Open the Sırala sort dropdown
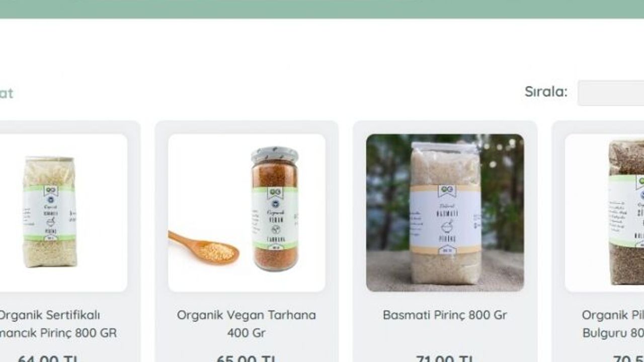This screenshot has height=362, width=644. pyautogui.click(x=611, y=93)
